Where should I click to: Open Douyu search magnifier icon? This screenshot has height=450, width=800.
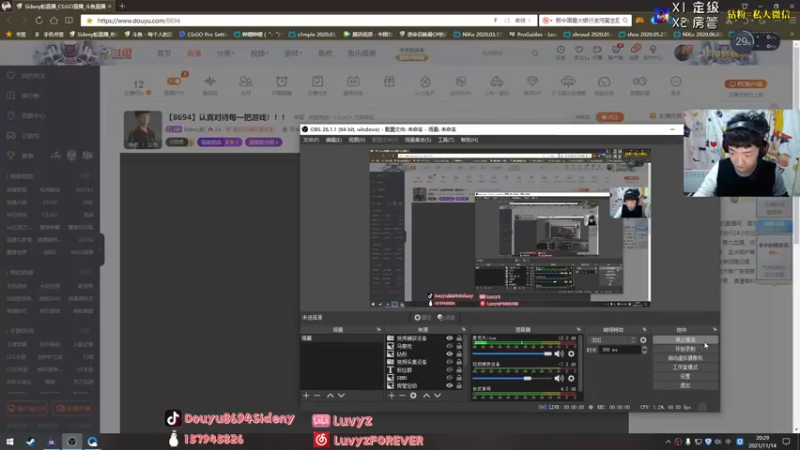(x=535, y=53)
